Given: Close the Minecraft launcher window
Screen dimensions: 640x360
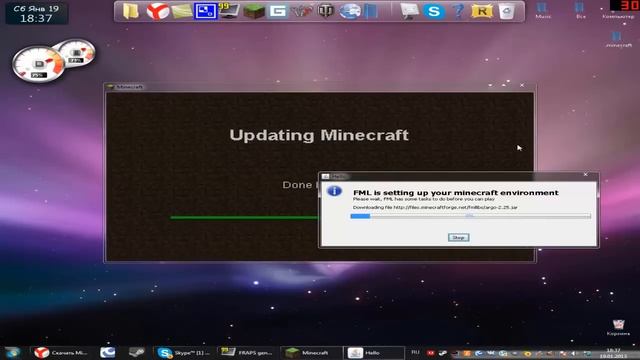Looking at the screenshot, I should pyautogui.click(x=522, y=85).
